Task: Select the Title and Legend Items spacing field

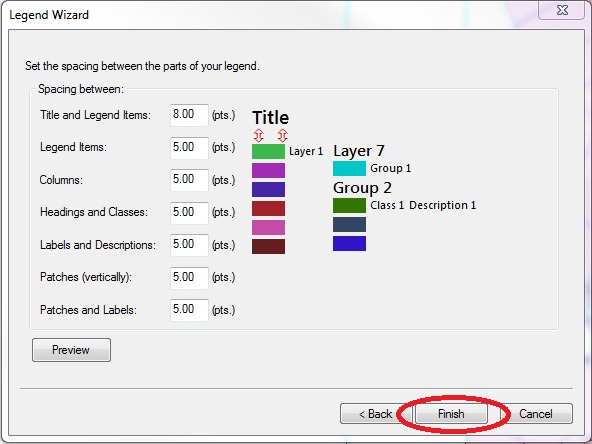Action: 189,115
